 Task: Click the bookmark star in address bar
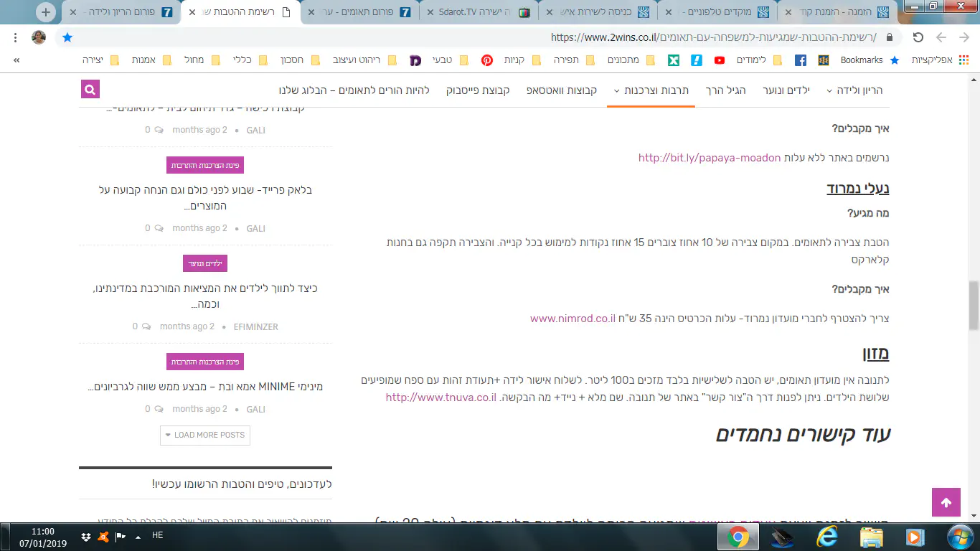point(67,37)
